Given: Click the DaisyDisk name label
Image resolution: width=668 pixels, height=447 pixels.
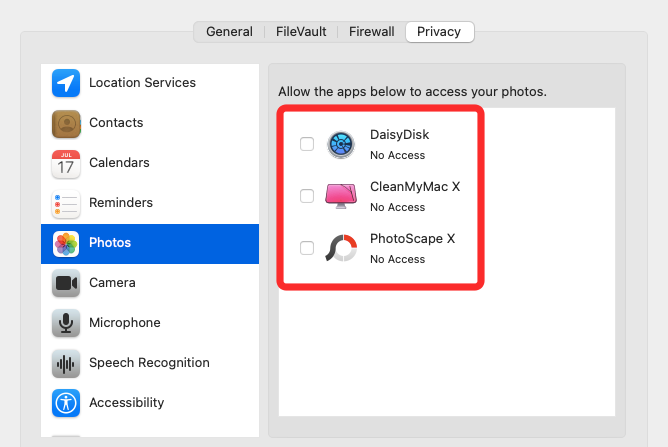Looking at the screenshot, I should (x=399, y=135).
